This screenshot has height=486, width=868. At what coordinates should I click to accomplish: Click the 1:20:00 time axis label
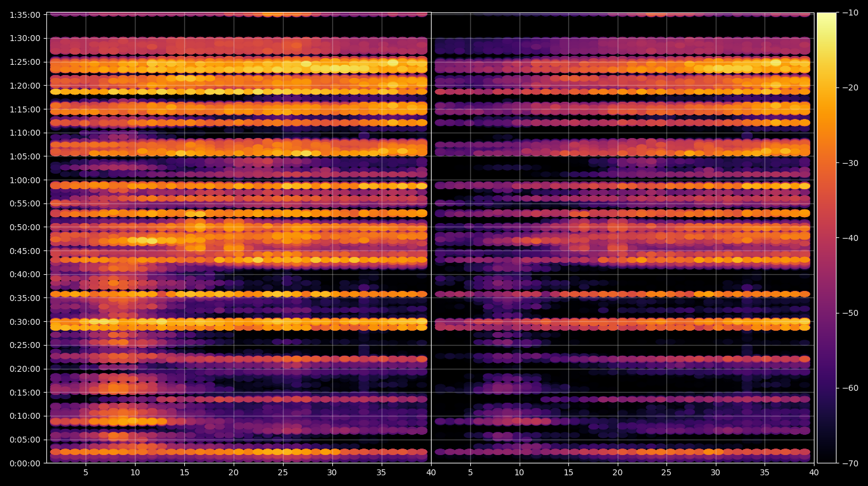point(25,86)
